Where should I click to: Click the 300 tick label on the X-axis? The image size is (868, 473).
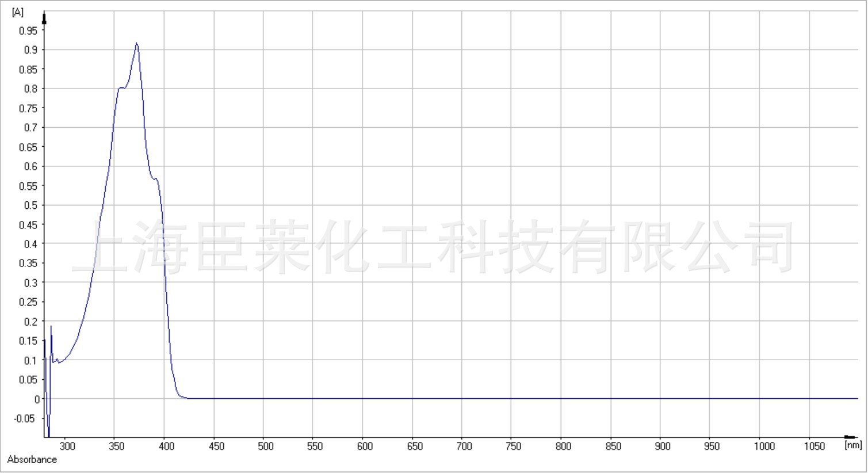click(x=68, y=445)
